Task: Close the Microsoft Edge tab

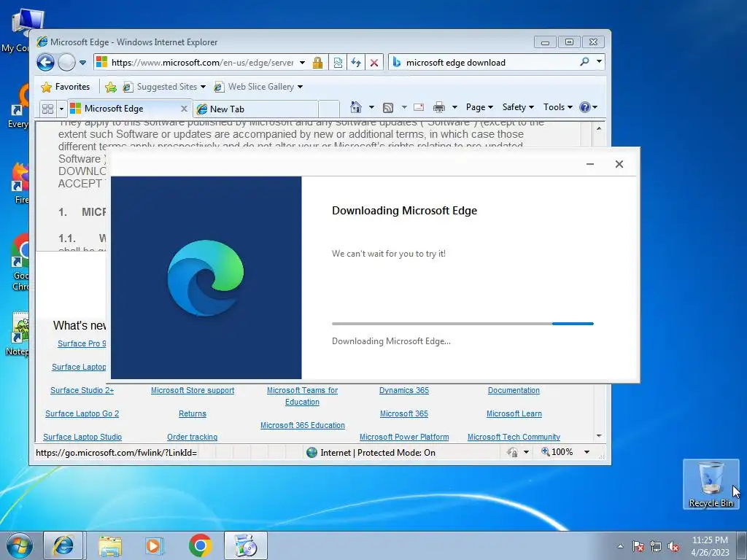Action: pos(184,109)
